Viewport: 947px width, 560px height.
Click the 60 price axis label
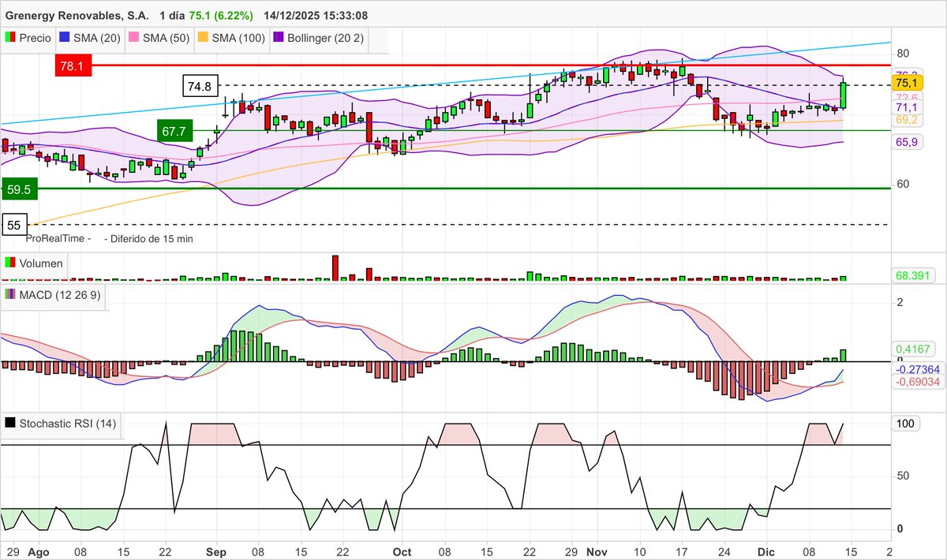click(x=903, y=185)
